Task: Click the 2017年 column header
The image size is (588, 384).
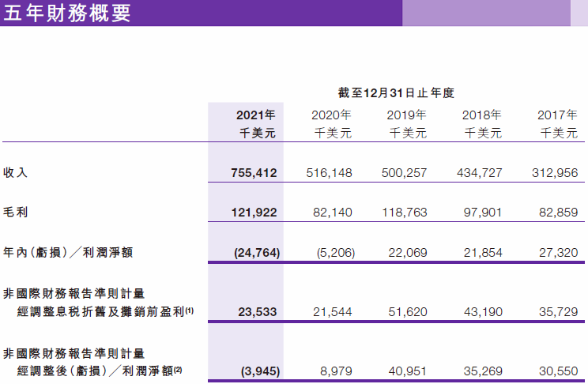Action: click(x=557, y=115)
